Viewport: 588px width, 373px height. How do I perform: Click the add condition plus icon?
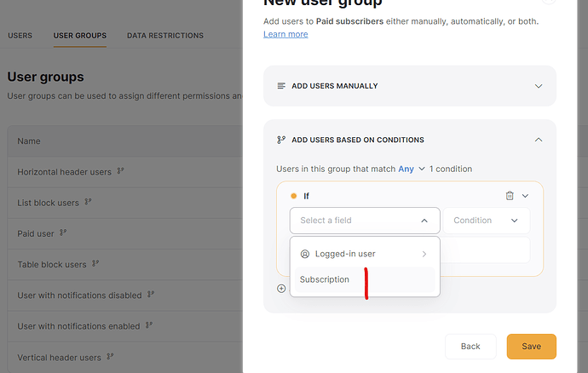pyautogui.click(x=281, y=289)
